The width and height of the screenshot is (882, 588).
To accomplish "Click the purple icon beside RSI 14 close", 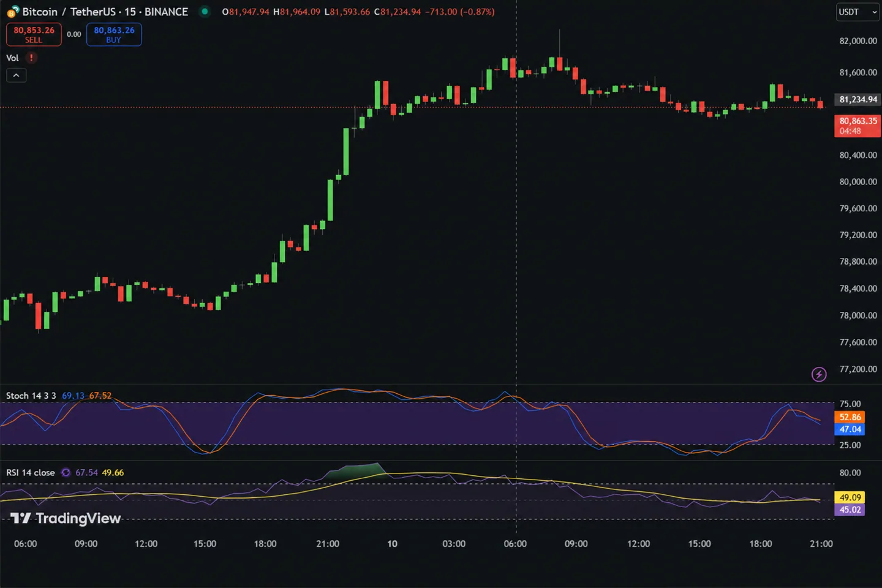I will click(x=66, y=473).
